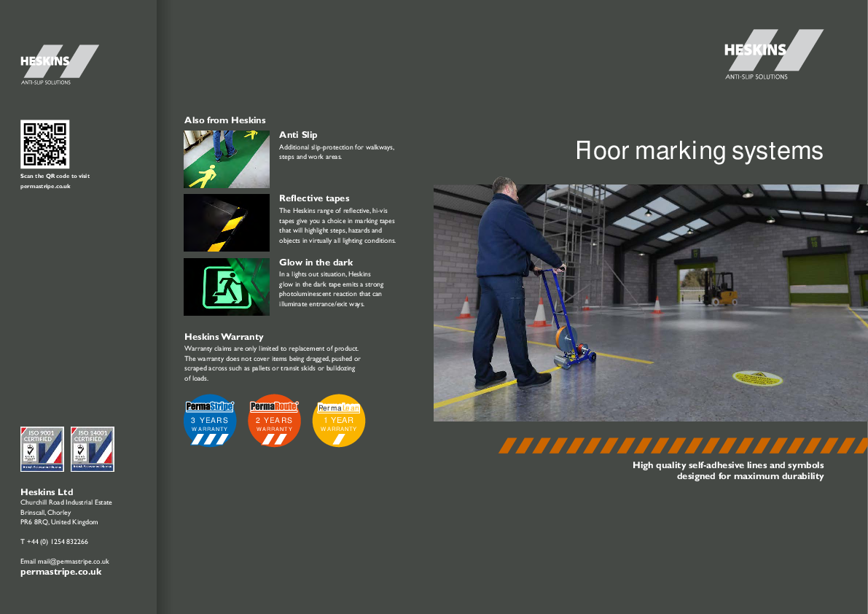Viewport: 868px width, 614px height.
Task: Click the 'Reflective tapes' heading
Action: tap(314, 198)
